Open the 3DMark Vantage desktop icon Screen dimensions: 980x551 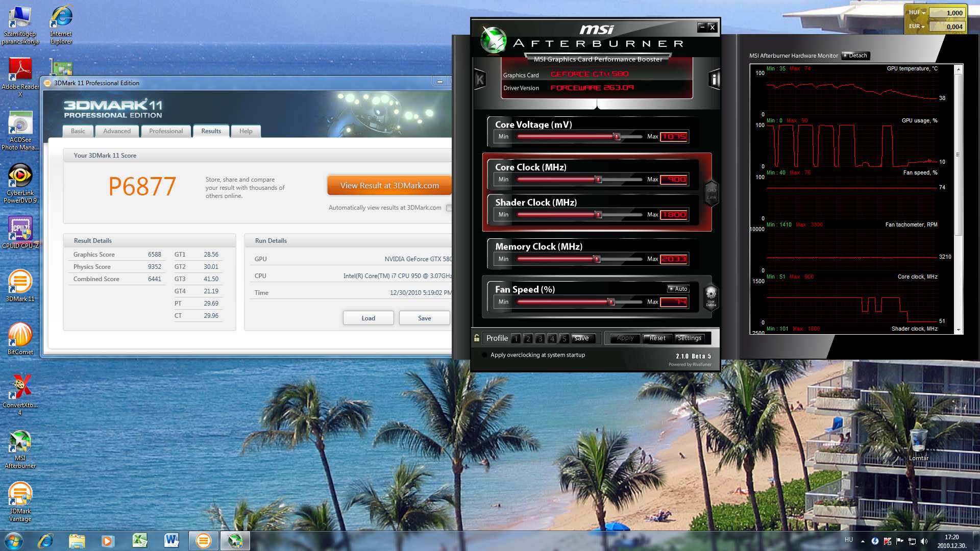pos(20,502)
